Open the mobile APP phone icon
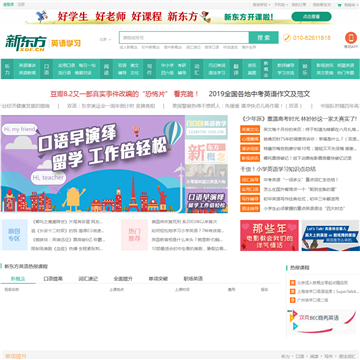The height and width of the screenshot is (360, 360). [x=351, y=38]
